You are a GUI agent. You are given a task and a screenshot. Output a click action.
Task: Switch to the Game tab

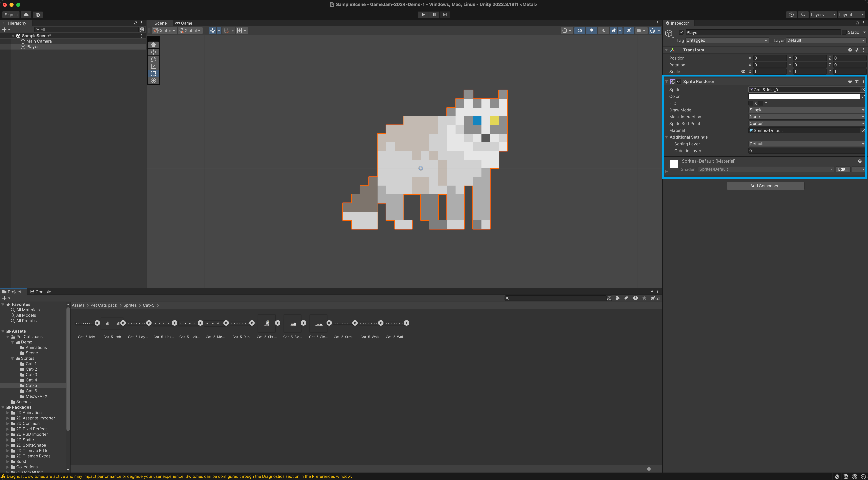tap(184, 23)
